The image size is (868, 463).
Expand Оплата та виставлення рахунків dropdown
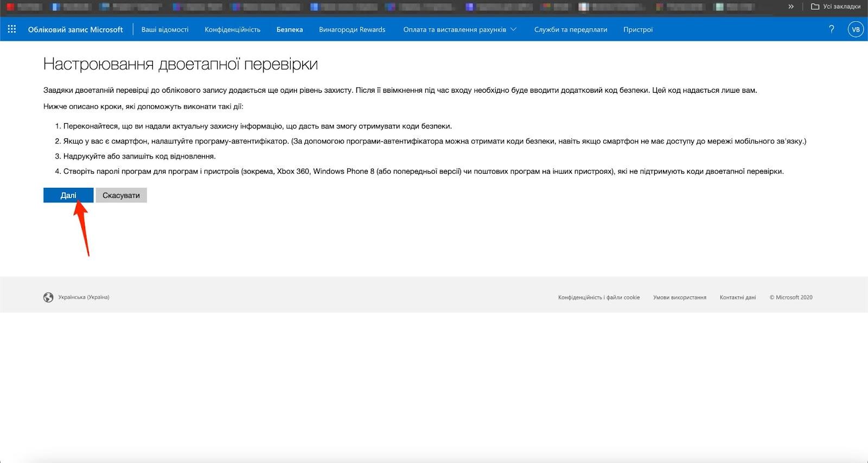click(459, 29)
